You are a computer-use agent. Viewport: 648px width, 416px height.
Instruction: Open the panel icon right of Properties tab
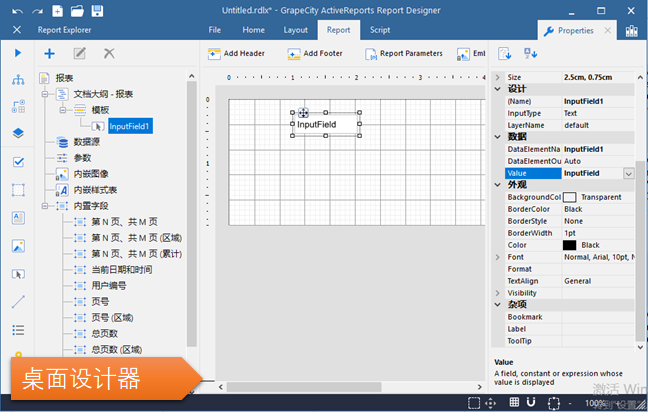pos(631,31)
